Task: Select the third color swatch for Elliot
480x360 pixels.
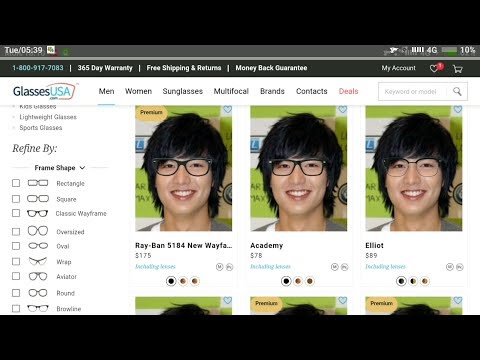Action: pyautogui.click(x=425, y=281)
